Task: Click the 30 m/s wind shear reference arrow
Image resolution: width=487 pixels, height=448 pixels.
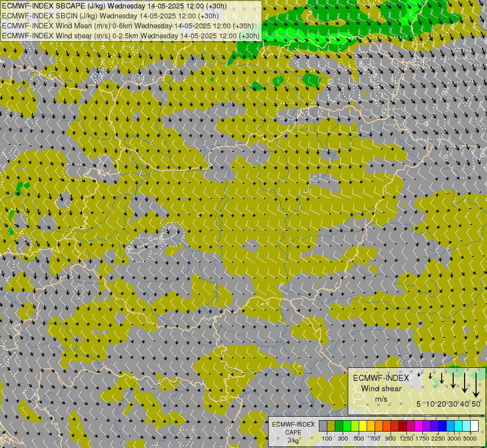Action: 453,380
